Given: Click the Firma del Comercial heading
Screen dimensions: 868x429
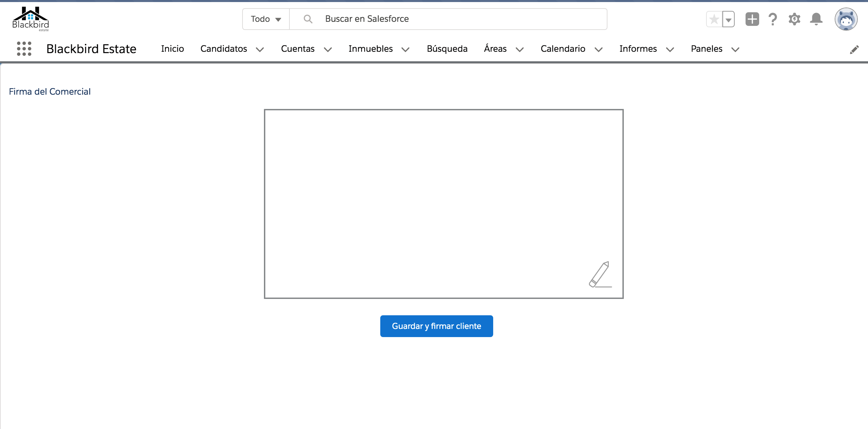Looking at the screenshot, I should 50,92.
